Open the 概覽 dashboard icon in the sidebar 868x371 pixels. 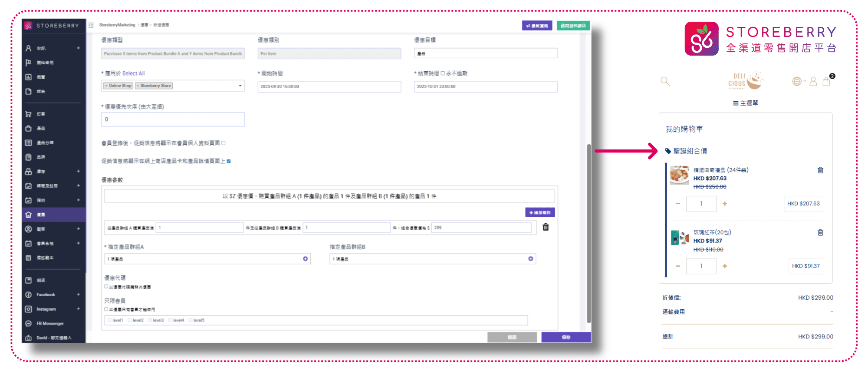point(28,77)
